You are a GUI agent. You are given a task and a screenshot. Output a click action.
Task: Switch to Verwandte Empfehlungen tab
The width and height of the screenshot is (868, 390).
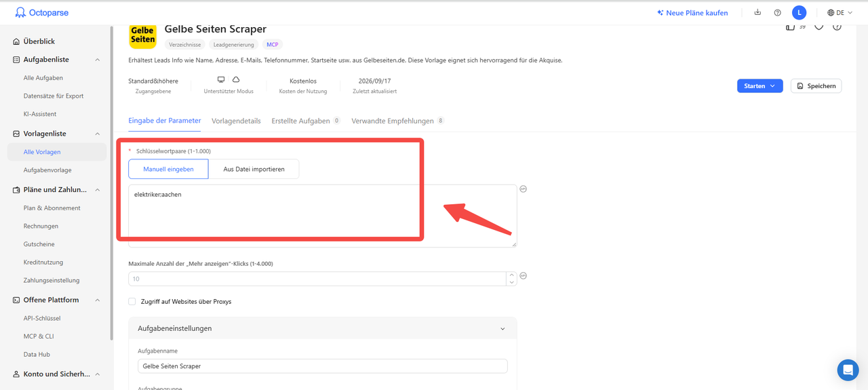(x=398, y=121)
